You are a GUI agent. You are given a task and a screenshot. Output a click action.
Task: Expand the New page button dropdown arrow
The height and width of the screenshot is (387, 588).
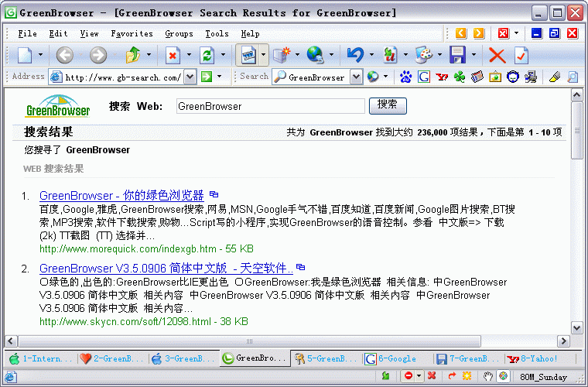click(40, 55)
